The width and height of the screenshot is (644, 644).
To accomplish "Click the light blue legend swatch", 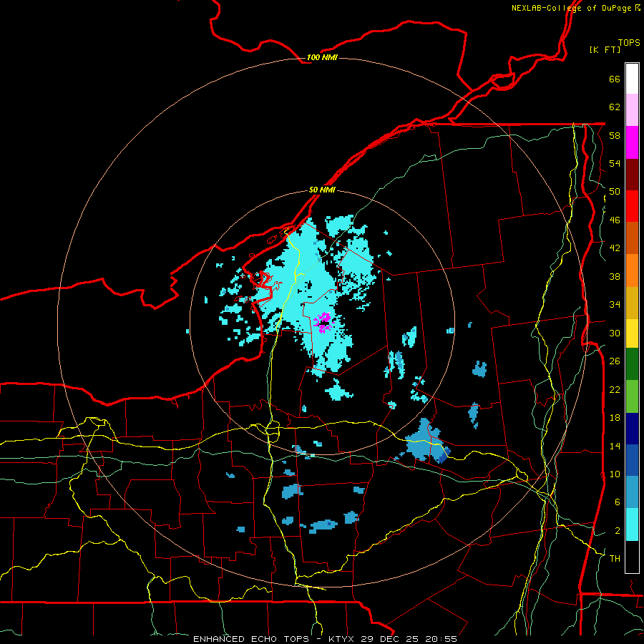I will 632,492.
